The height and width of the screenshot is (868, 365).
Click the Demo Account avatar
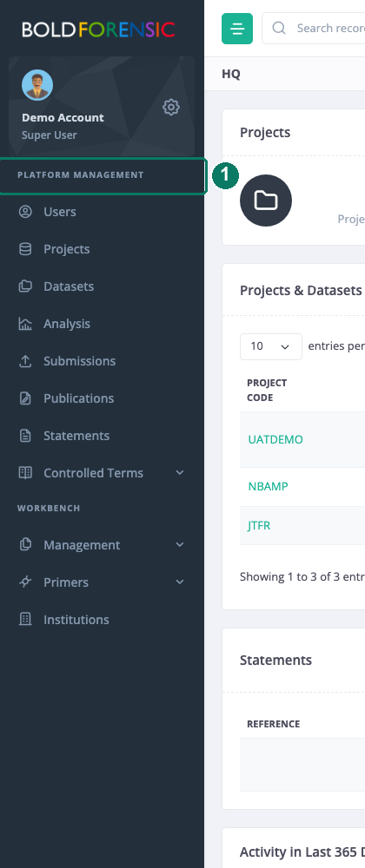(37, 85)
